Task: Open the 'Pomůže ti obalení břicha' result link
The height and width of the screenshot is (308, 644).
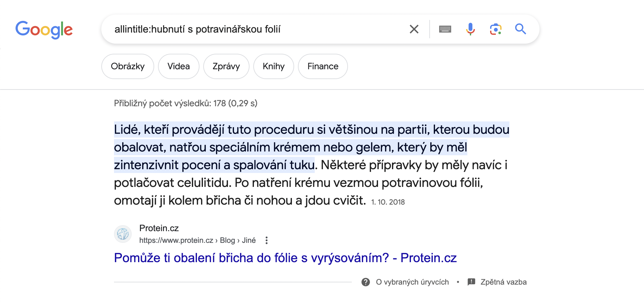Action: [x=285, y=258]
